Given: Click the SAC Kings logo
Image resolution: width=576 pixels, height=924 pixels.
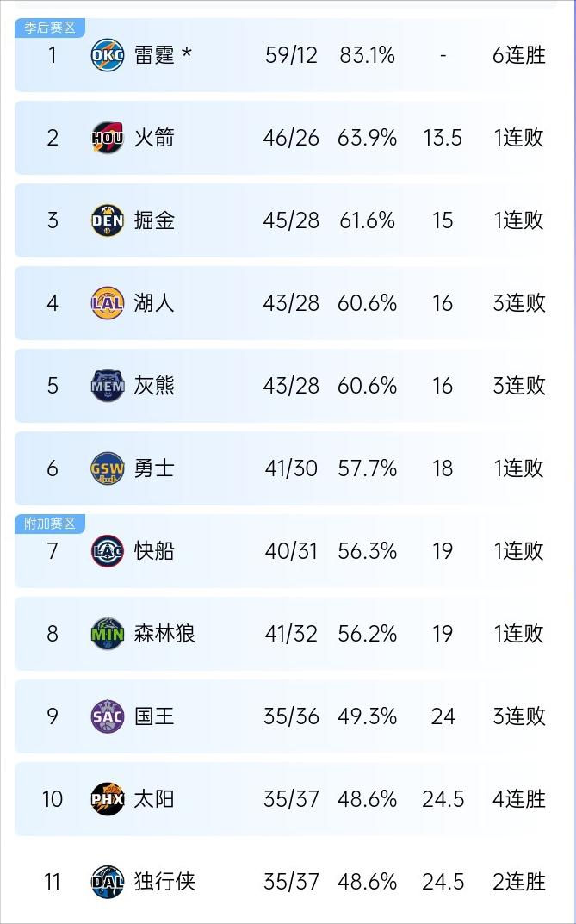Looking at the screenshot, I should [x=108, y=716].
